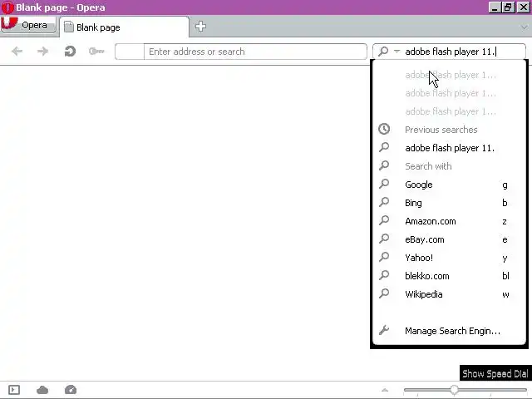Click the search box magnifier icon
The width and height of the screenshot is (532, 399).
[383, 52]
